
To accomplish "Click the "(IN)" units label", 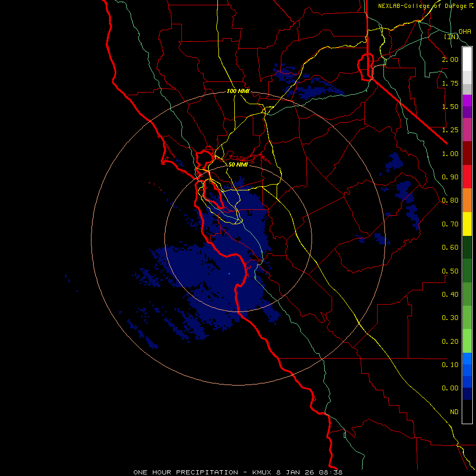I will pos(452,36).
